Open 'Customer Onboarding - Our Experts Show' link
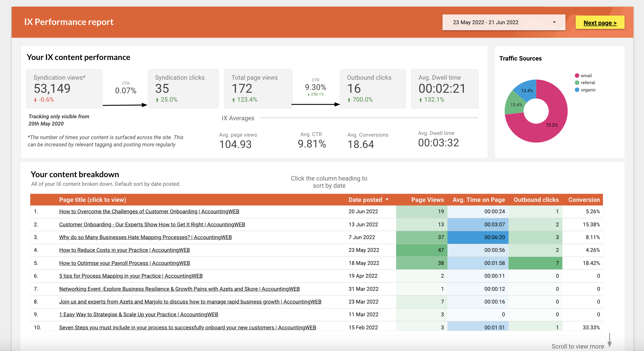The width and height of the screenshot is (644, 351). click(x=152, y=225)
